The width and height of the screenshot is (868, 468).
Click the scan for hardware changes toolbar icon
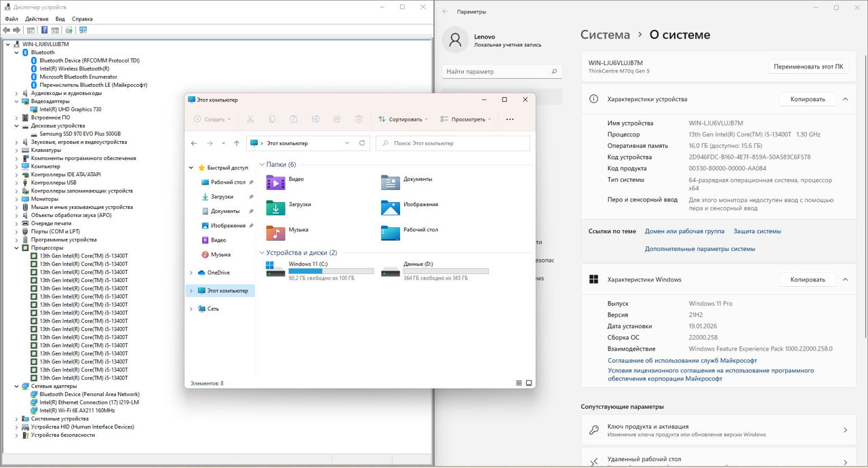coord(83,31)
